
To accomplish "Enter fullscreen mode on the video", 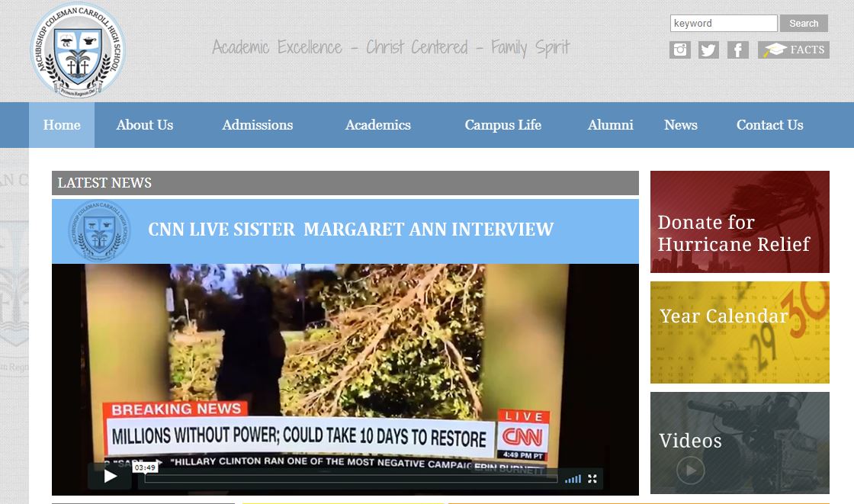I will 592,478.
